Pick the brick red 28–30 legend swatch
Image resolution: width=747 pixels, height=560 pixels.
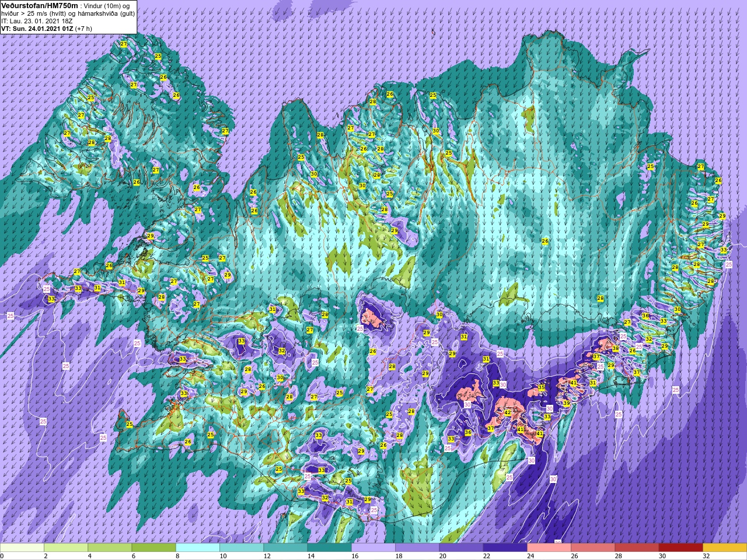tap(637, 548)
